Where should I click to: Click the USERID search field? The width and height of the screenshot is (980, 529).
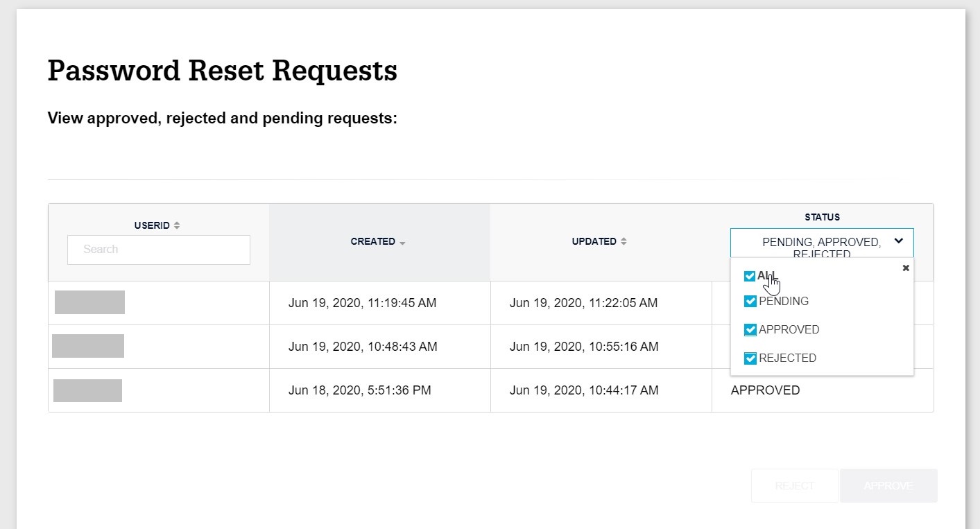pos(158,250)
